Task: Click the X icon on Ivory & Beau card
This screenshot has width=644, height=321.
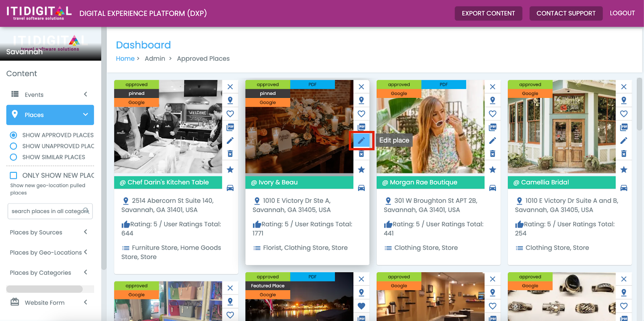Action: pyautogui.click(x=361, y=87)
